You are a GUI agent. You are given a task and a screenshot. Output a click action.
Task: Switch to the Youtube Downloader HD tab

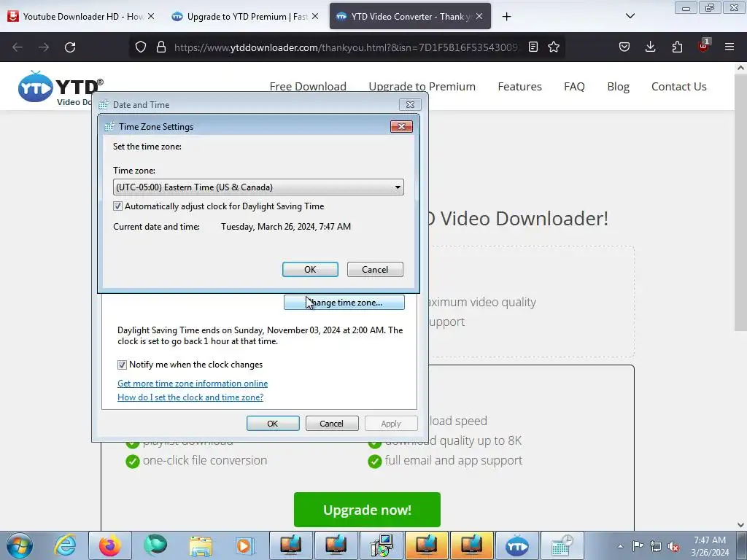pos(81,17)
